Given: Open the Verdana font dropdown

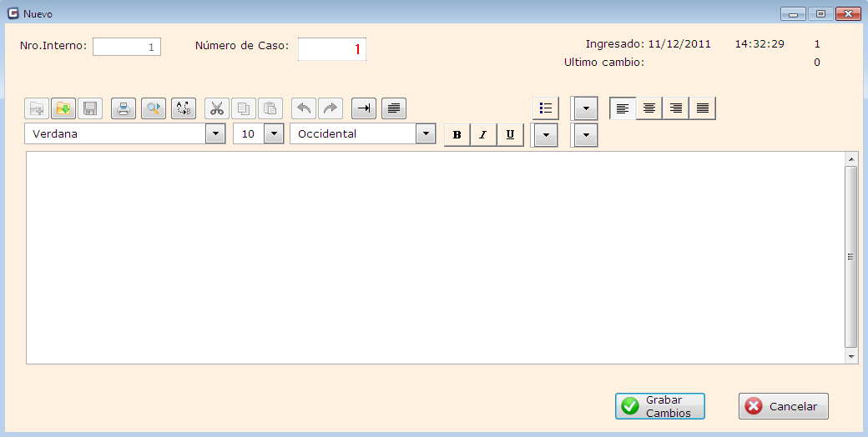Looking at the screenshot, I should 215,134.
